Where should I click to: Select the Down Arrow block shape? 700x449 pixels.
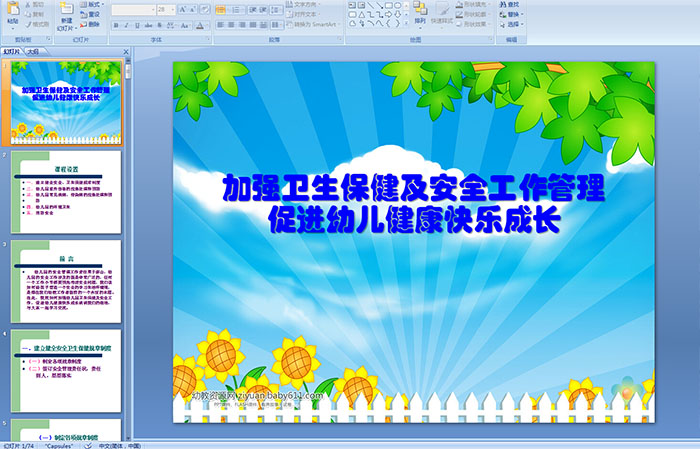[397, 15]
